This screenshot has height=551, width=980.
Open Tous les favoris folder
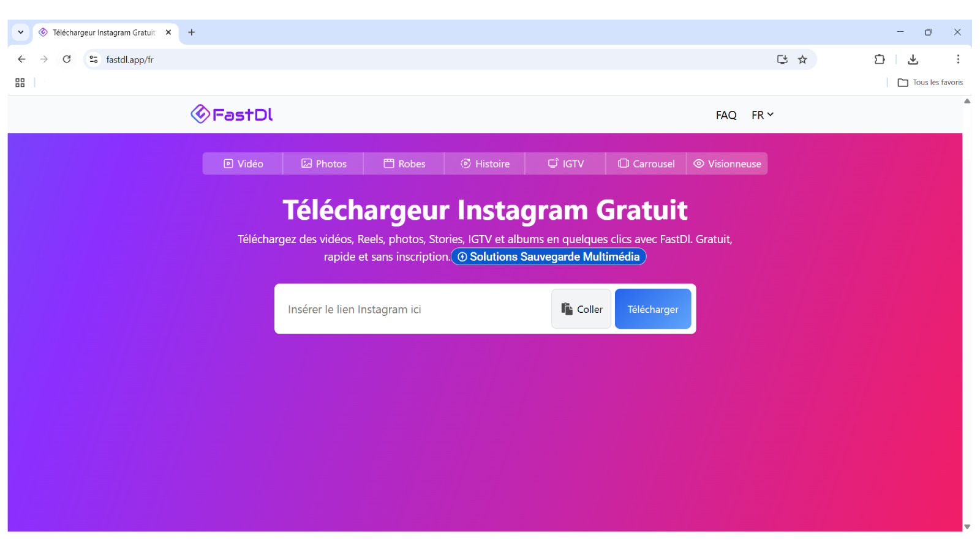tap(930, 83)
